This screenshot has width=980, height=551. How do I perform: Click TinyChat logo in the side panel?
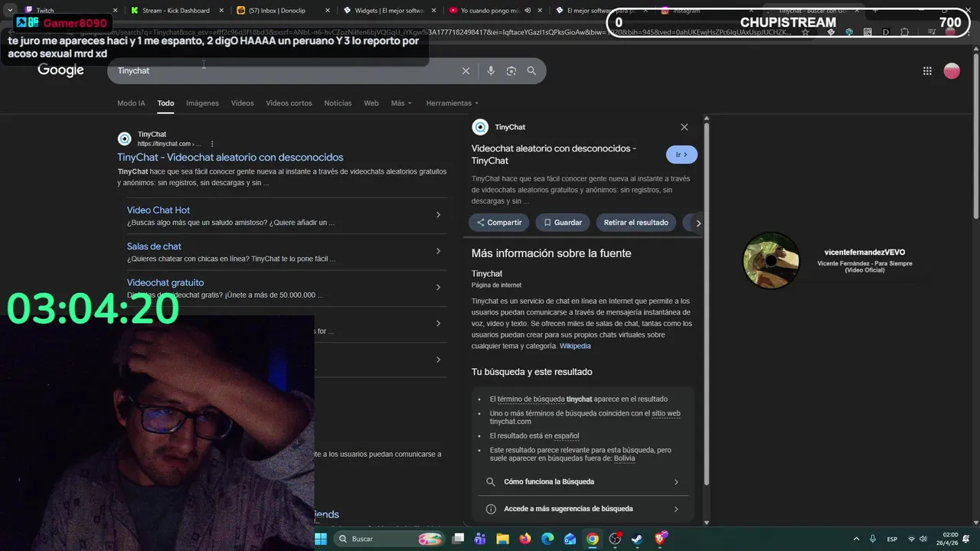480,127
